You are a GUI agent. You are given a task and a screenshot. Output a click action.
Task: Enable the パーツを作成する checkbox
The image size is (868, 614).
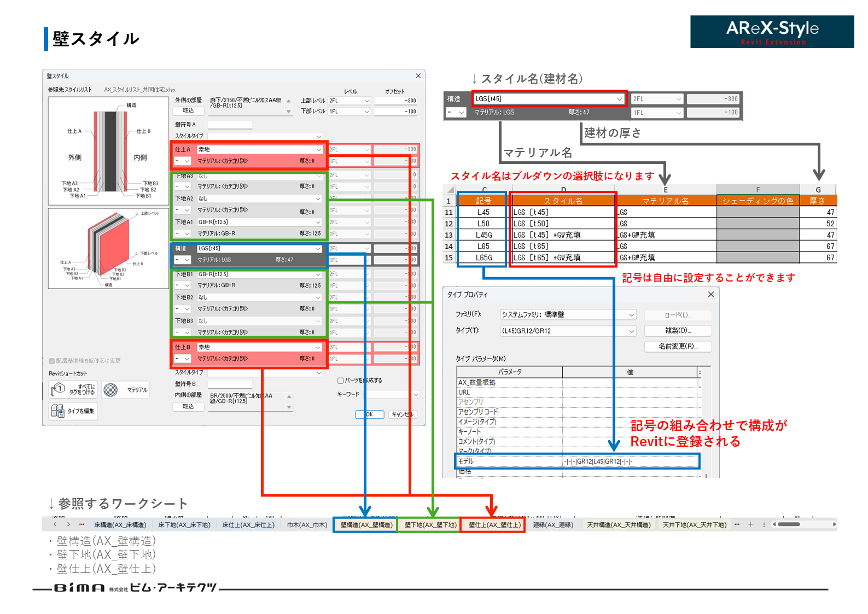[x=340, y=381]
